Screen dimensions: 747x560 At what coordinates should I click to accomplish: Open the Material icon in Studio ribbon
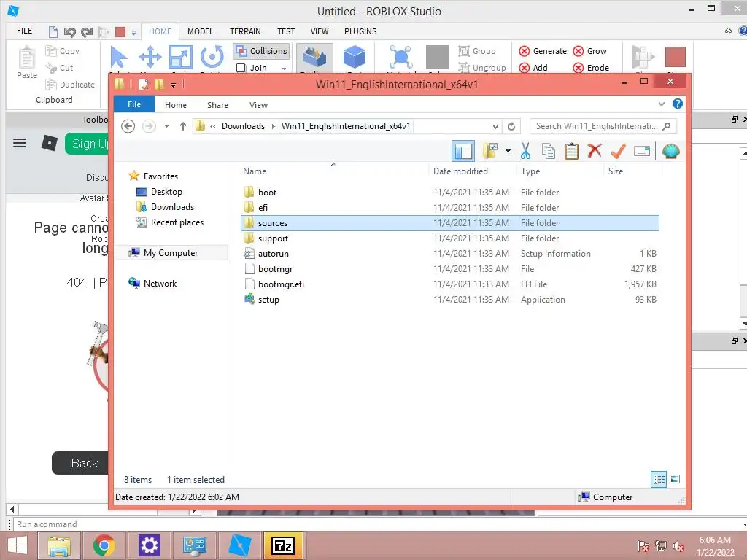coord(401,57)
